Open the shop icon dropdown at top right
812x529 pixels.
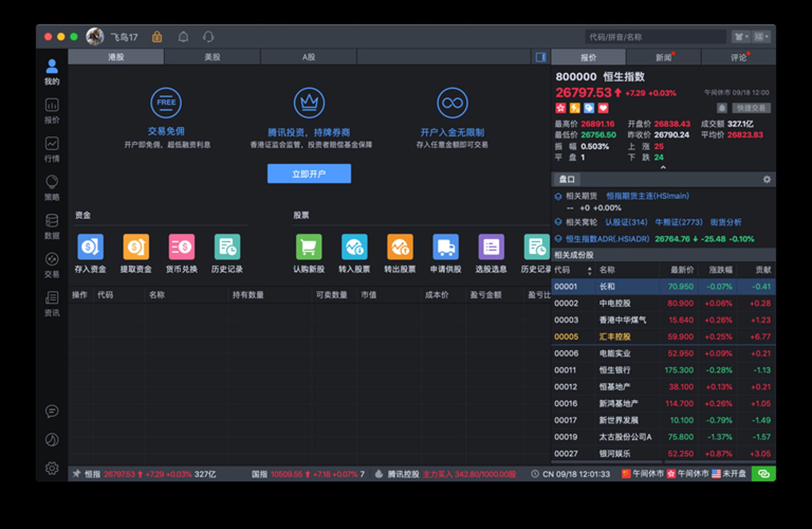click(741, 37)
